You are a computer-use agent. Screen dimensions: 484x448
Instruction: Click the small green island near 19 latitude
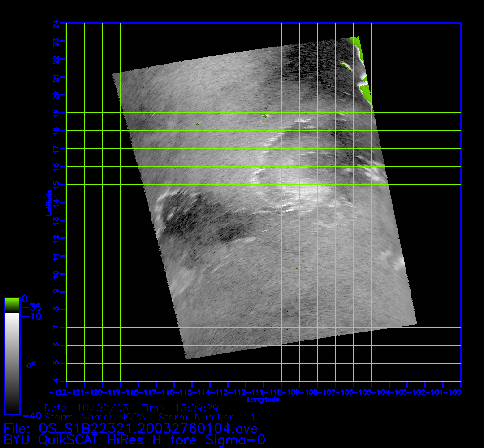pyautogui.click(x=264, y=116)
